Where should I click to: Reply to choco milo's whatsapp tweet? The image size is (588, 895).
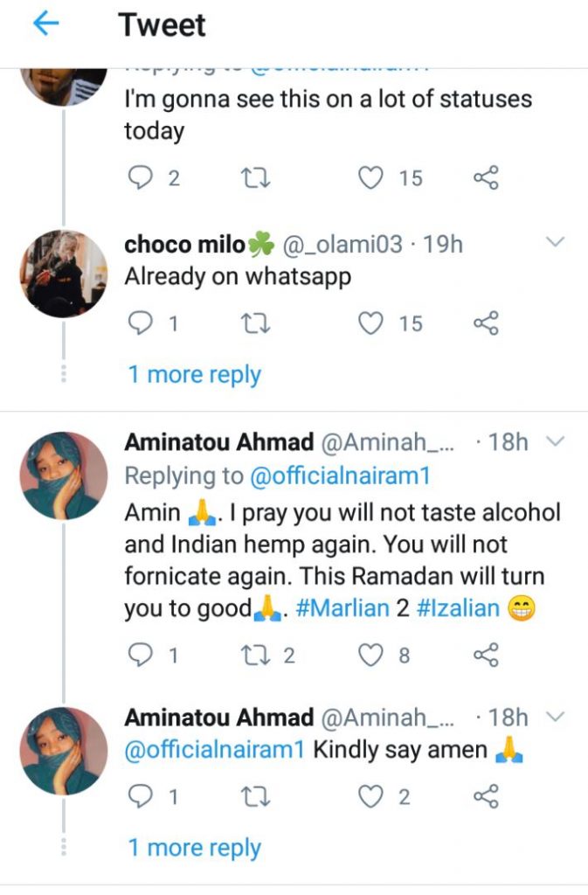[x=140, y=323]
